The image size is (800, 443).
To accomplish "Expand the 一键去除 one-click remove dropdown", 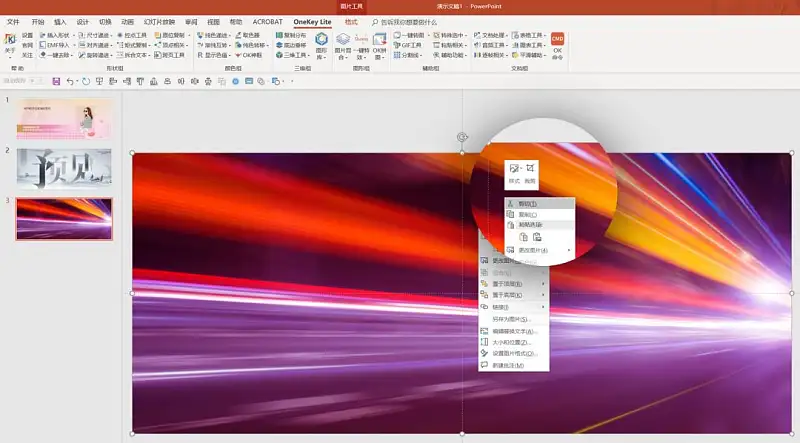I will point(72,55).
